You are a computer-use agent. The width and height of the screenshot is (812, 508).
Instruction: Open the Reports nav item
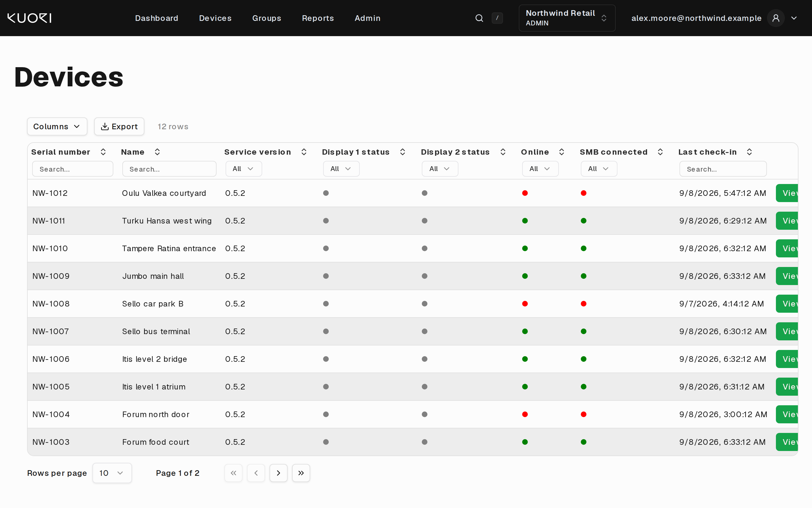click(318, 18)
